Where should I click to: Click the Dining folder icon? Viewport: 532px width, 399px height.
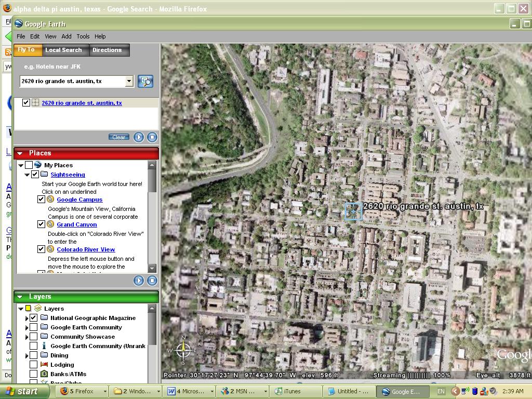pos(44,355)
